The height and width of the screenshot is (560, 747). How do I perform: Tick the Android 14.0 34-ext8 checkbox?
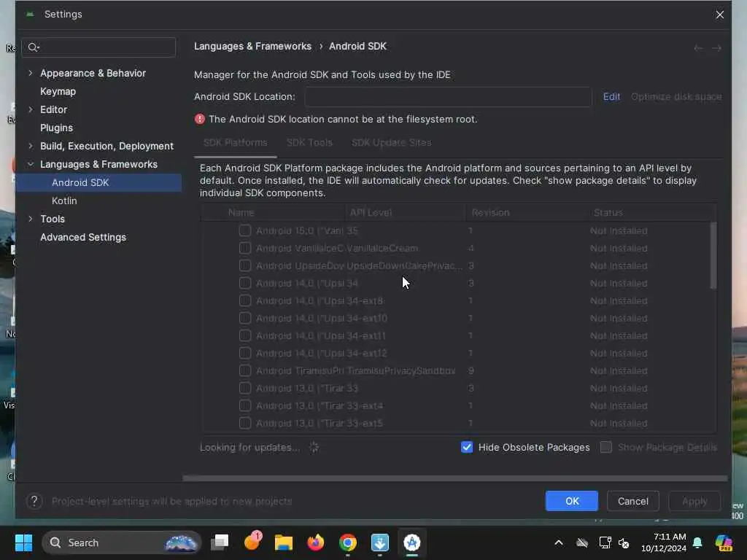pos(245,300)
